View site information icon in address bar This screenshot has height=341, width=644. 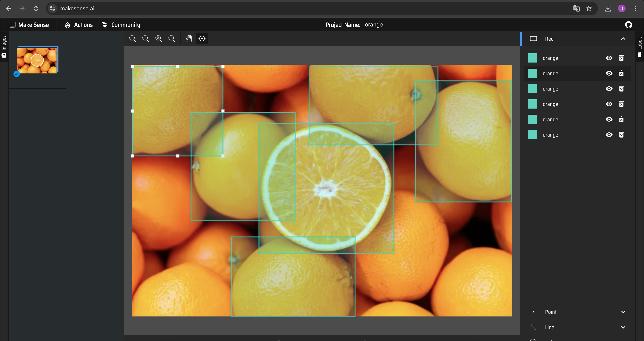(x=53, y=8)
